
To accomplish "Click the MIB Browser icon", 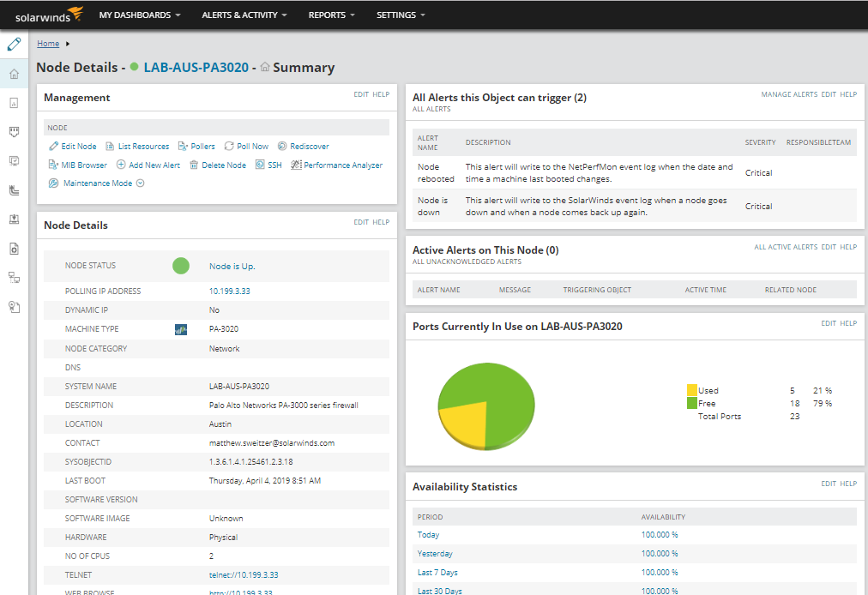I will (53, 165).
